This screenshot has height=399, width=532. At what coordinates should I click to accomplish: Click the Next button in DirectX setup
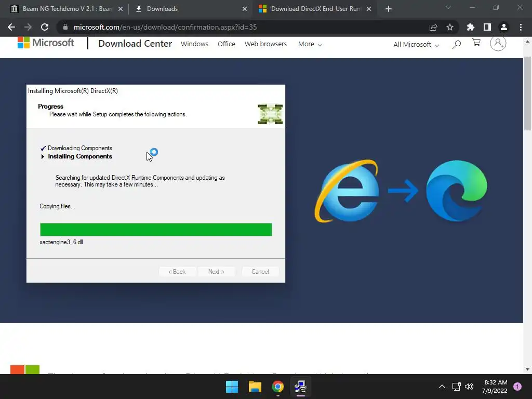pyautogui.click(x=216, y=271)
